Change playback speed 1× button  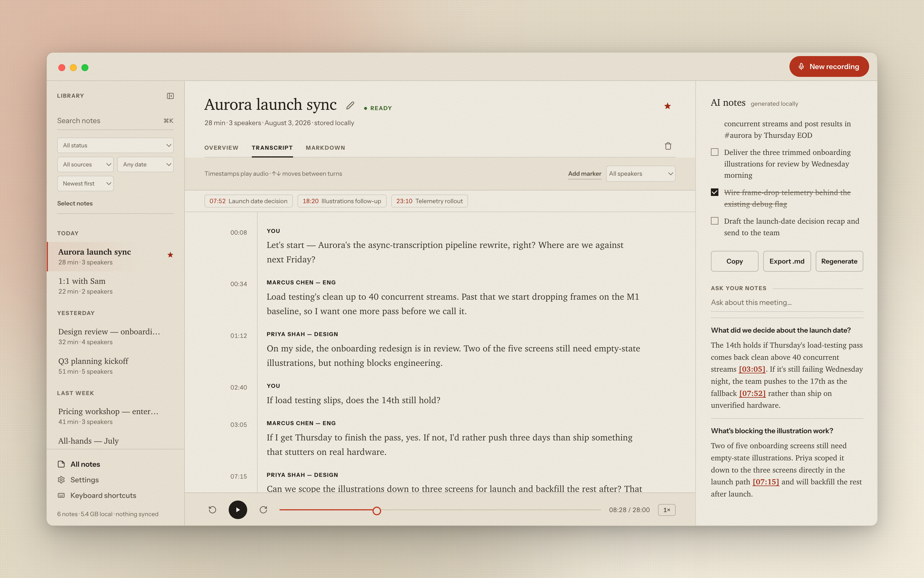667,510
